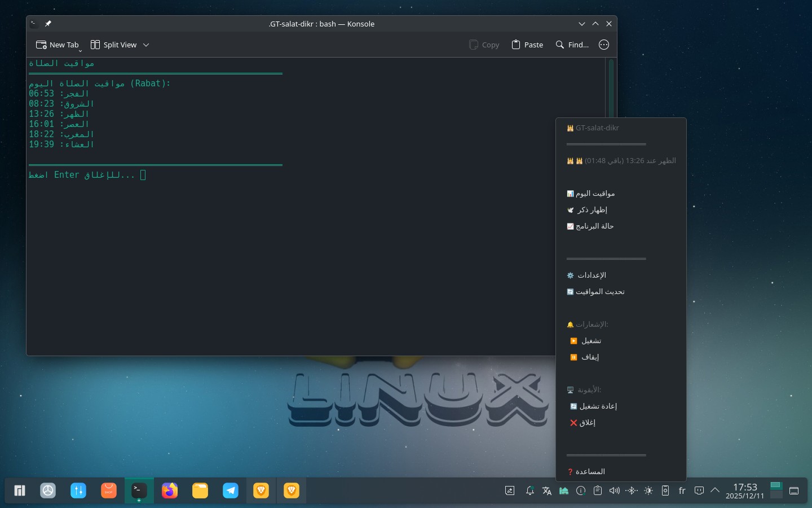This screenshot has height=508, width=812.
Task: Expand hidden system tray icons arrow
Action: pyautogui.click(x=715, y=491)
